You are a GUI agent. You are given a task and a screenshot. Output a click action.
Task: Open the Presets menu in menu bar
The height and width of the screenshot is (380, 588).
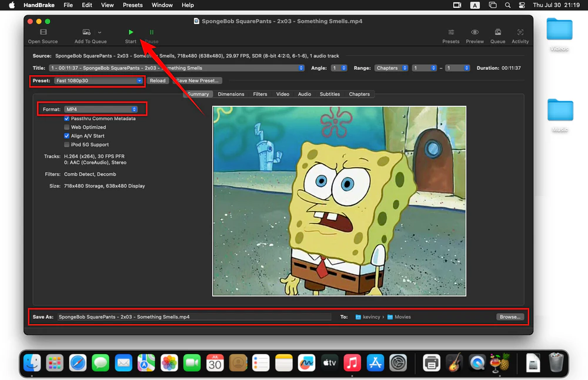pos(133,5)
